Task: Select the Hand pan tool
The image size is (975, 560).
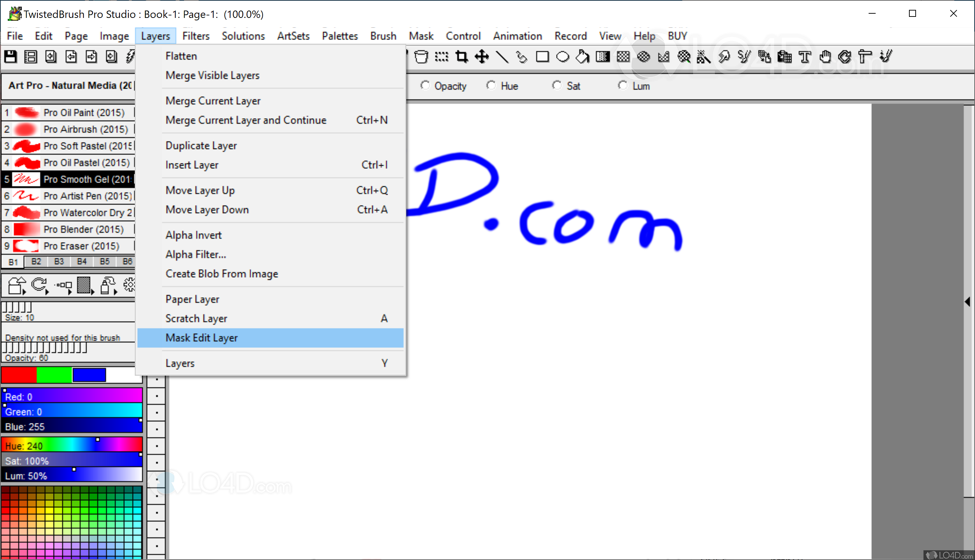Action: (825, 57)
